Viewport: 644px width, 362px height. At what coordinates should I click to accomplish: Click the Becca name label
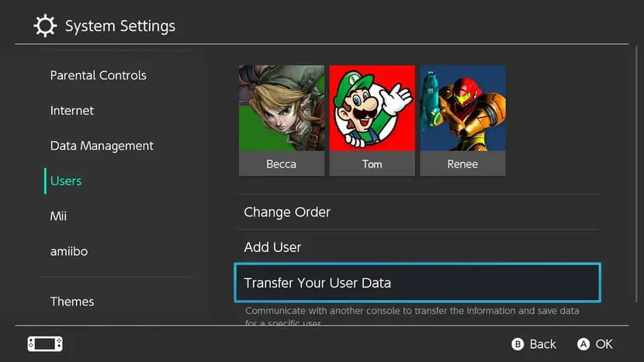click(281, 164)
